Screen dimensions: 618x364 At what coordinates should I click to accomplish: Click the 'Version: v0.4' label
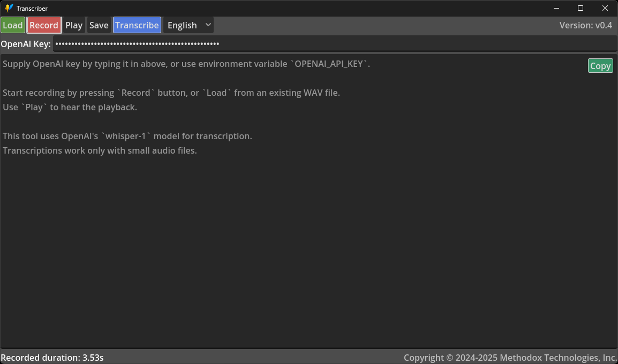point(586,25)
